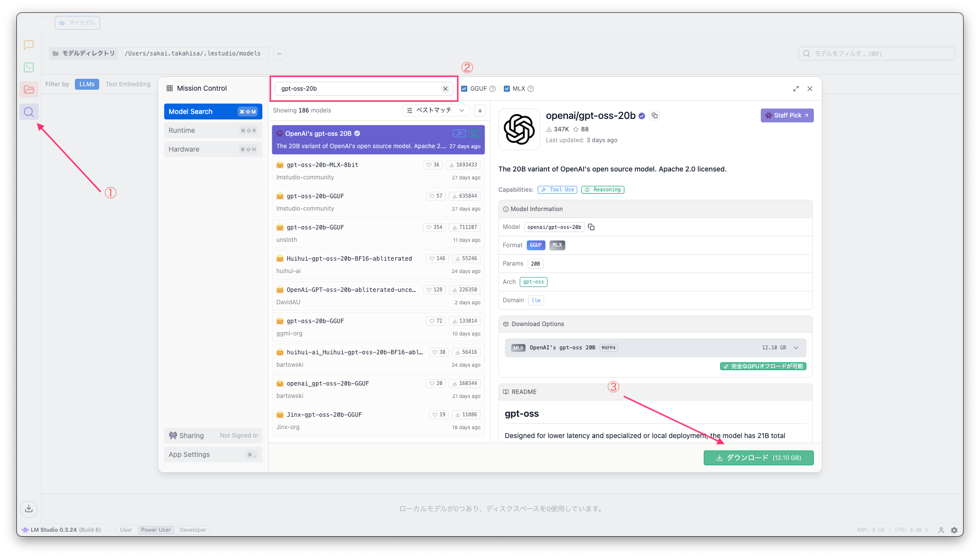Screen dimensions: 980x557
Task: Select OpenAI's gpt-oss 20B result
Action: tap(378, 140)
